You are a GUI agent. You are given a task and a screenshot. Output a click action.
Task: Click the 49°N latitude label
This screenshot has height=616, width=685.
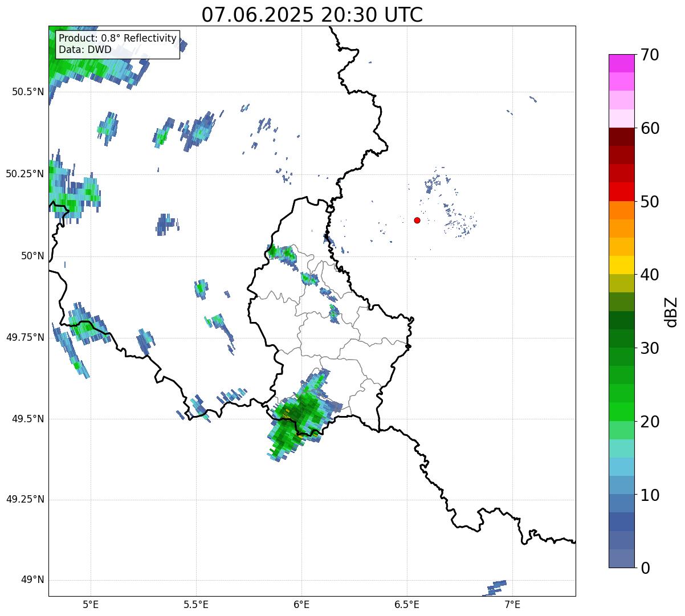32,580
